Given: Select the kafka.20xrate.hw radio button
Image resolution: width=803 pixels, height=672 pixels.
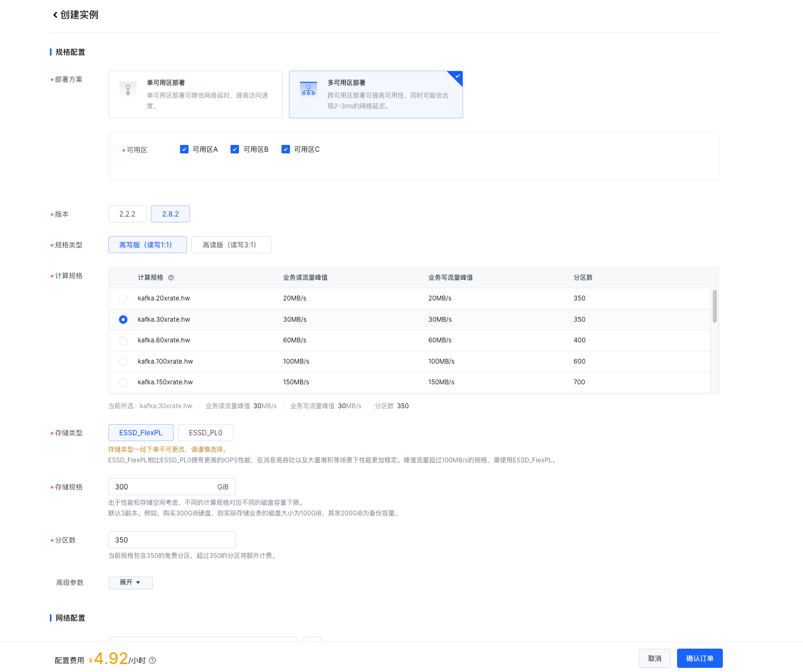Looking at the screenshot, I should (x=123, y=299).
